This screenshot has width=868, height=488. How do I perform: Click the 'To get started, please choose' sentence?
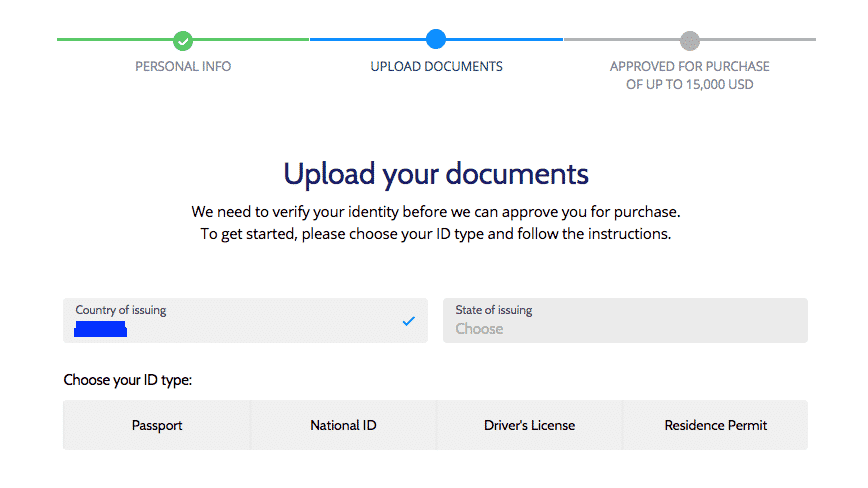pos(436,234)
